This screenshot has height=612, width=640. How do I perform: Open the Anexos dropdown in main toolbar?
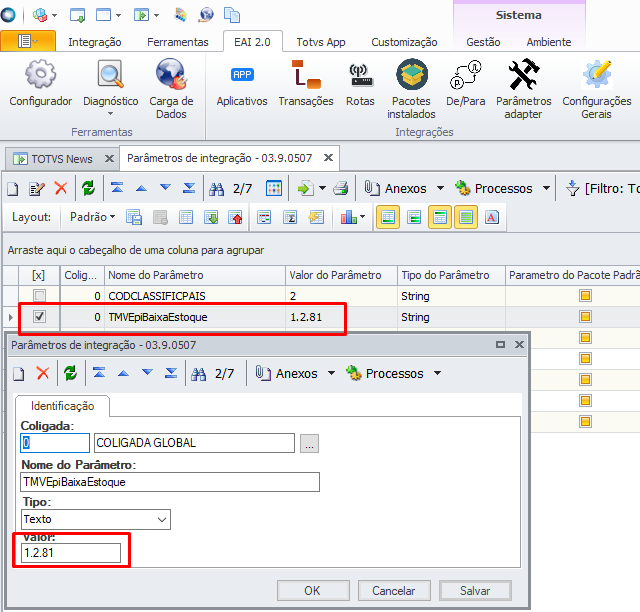point(440,189)
